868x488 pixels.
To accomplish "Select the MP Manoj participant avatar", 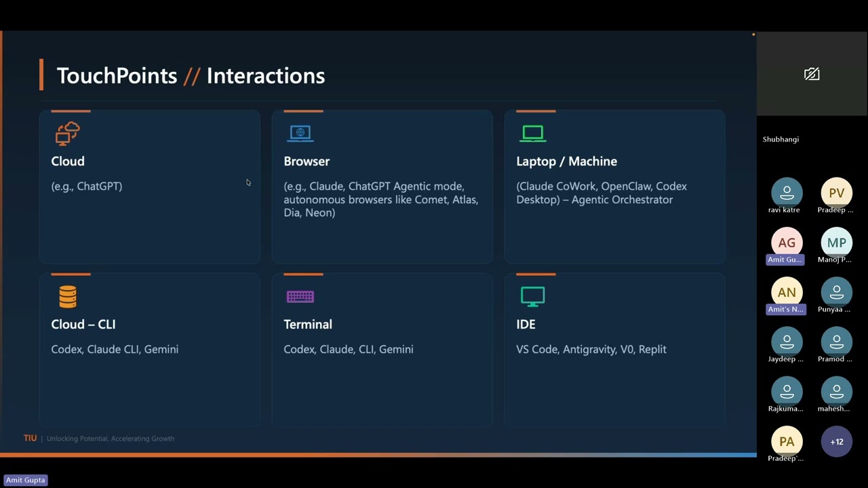I will tap(837, 243).
